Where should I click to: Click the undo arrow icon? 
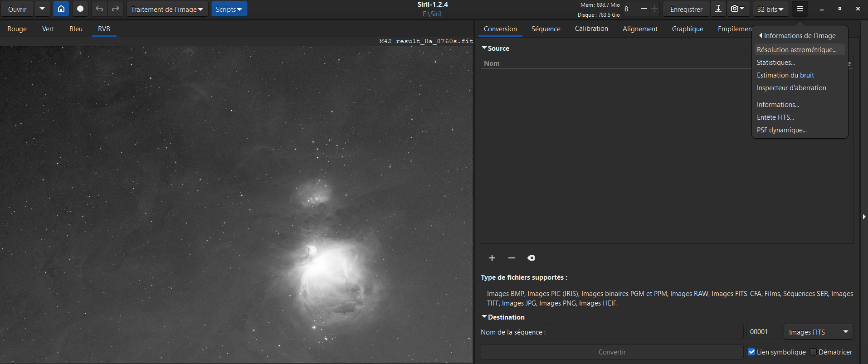[x=99, y=9]
